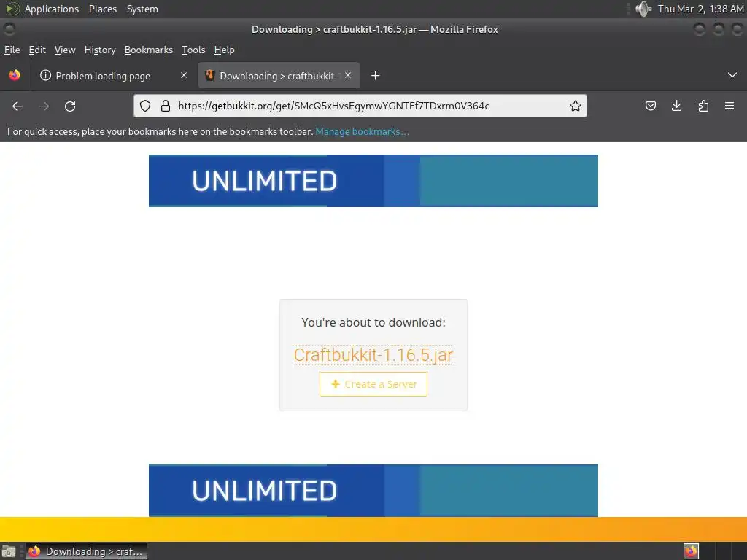Click the volume speaker icon
The width and height of the screenshot is (747, 560).
coord(643,9)
